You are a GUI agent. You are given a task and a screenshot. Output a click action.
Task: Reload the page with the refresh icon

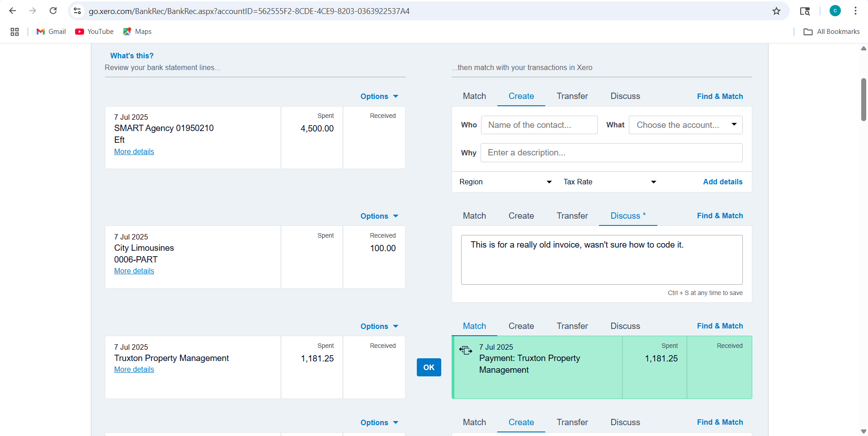[x=53, y=11]
